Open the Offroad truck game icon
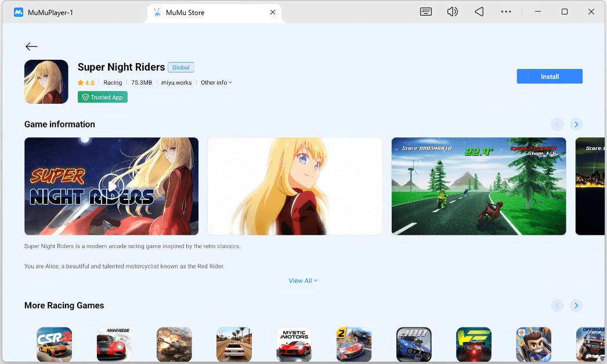 point(591,344)
